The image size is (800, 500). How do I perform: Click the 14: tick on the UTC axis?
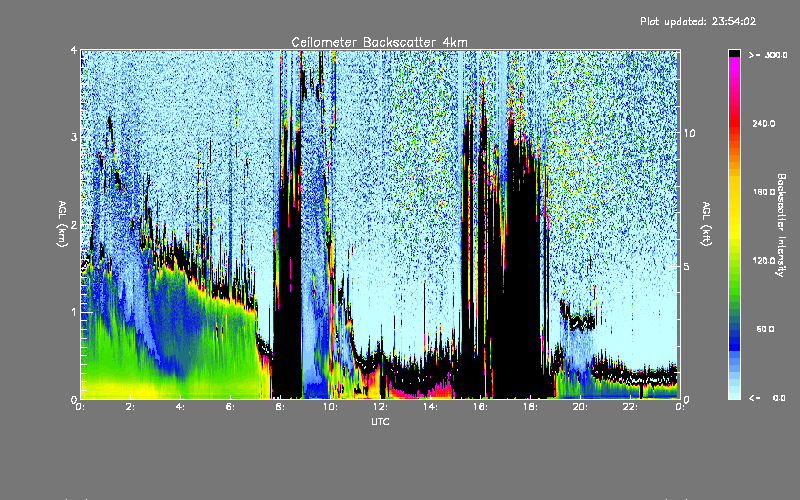click(x=430, y=407)
